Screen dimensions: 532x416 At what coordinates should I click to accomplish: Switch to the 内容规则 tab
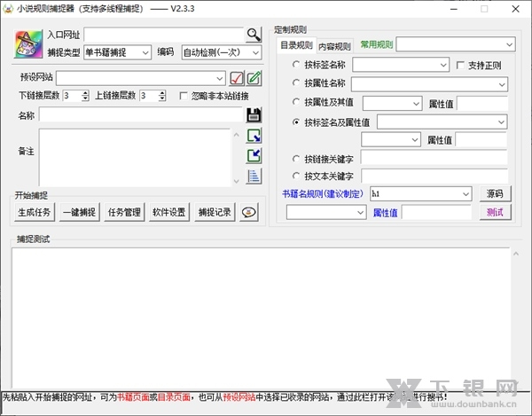(x=334, y=46)
